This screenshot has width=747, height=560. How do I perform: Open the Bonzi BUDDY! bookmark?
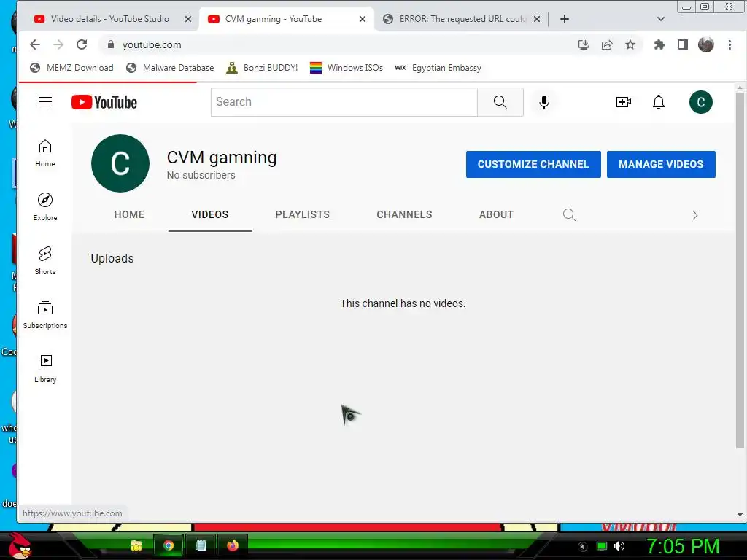coord(262,68)
